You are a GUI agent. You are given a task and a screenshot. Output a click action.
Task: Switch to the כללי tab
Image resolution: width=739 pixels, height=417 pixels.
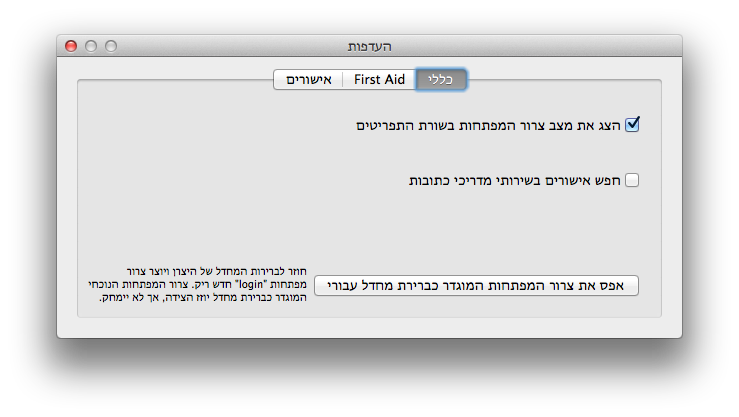(x=441, y=80)
